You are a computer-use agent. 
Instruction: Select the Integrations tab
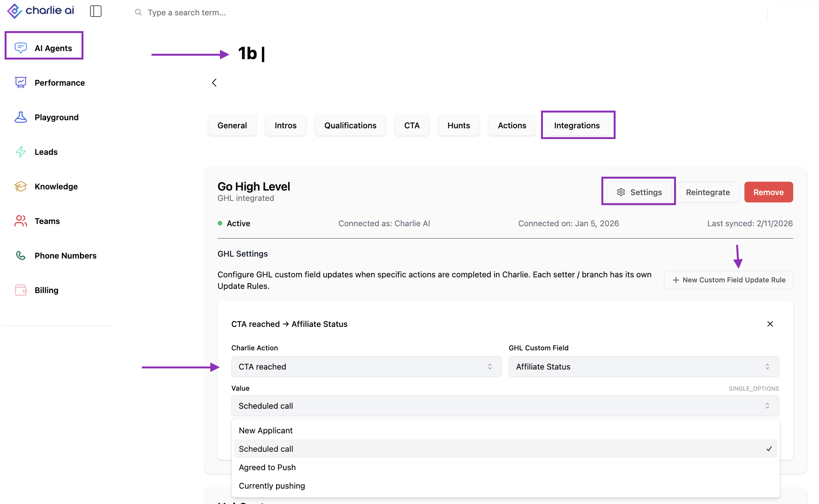coord(577,125)
